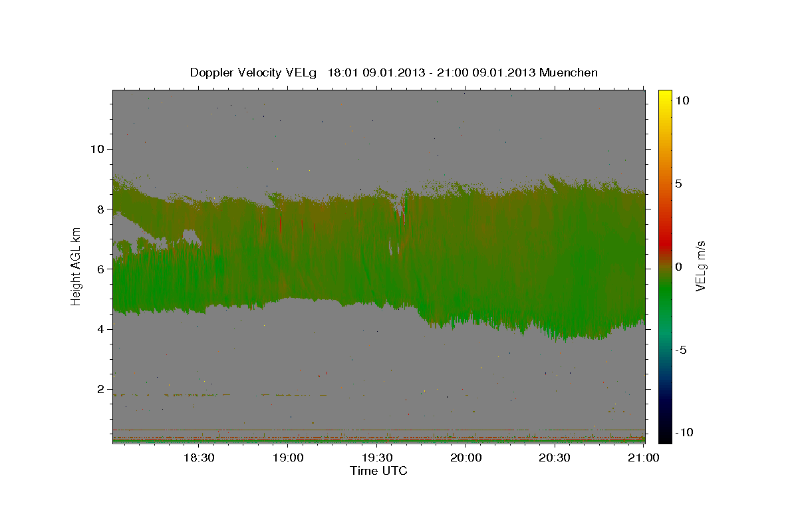Click the colorbar value label 5
The height and width of the screenshot is (532, 798).
(x=678, y=184)
